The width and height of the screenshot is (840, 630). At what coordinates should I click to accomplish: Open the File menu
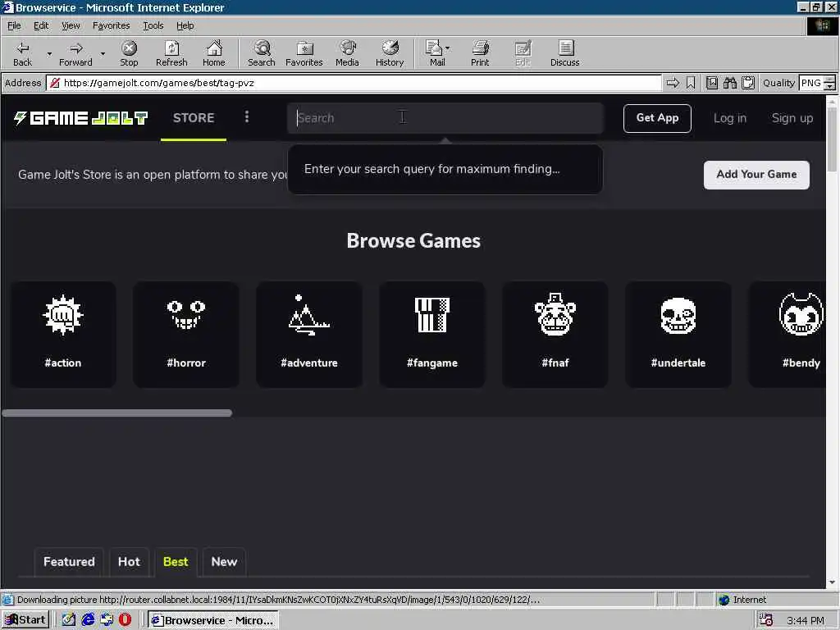14,25
